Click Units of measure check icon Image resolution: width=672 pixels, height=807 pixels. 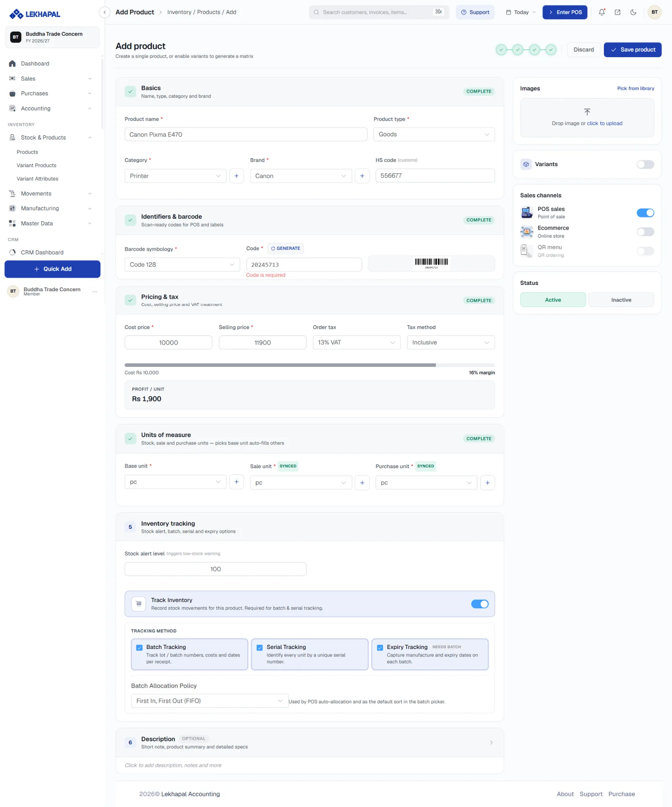130,438
